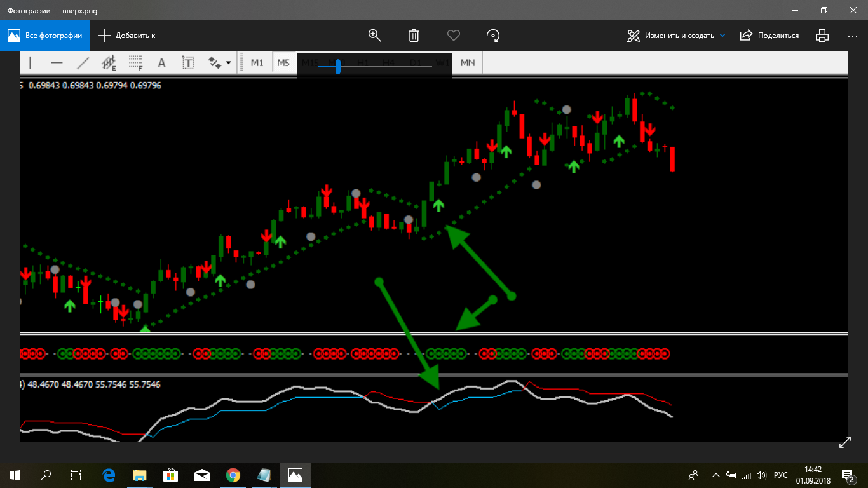Open the network signal icon in the tray
Viewport: 868px width, 488px height.
747,475
